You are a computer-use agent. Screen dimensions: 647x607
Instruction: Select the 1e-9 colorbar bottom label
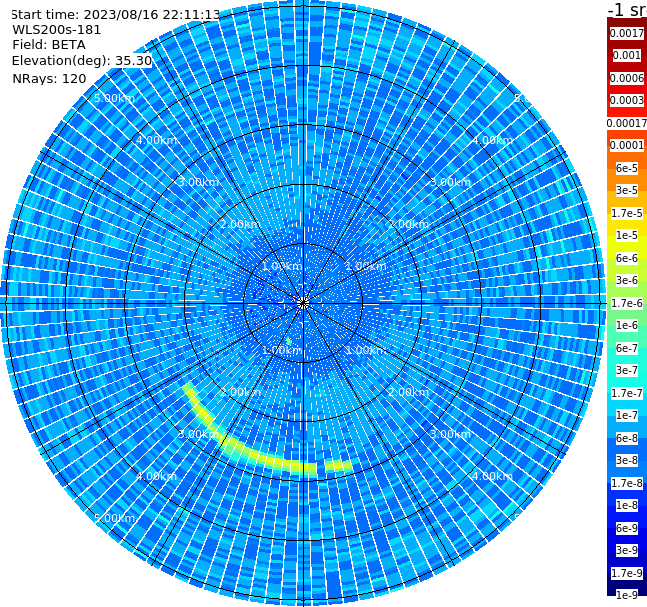click(x=627, y=595)
